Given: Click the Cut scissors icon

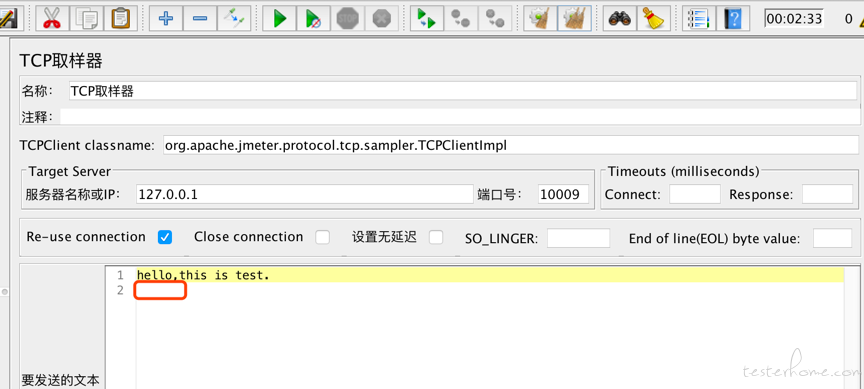Looking at the screenshot, I should point(52,18).
